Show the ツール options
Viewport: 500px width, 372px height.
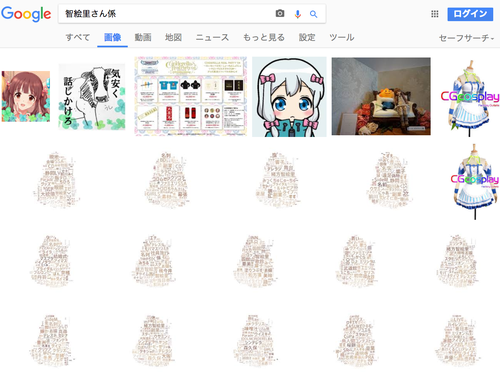(342, 37)
